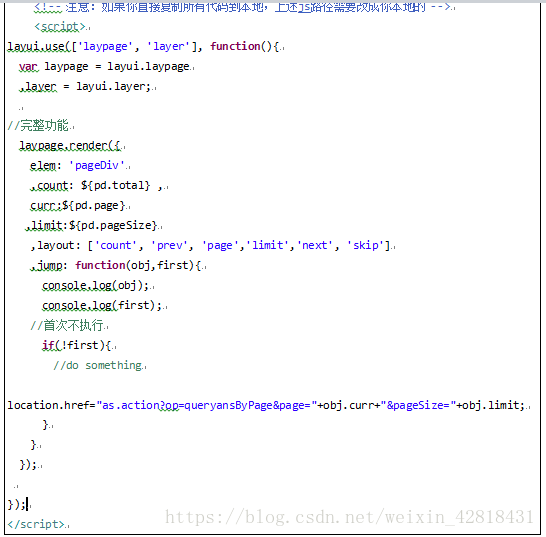
Task: Click the opening <script> tag line
Action: (60, 26)
